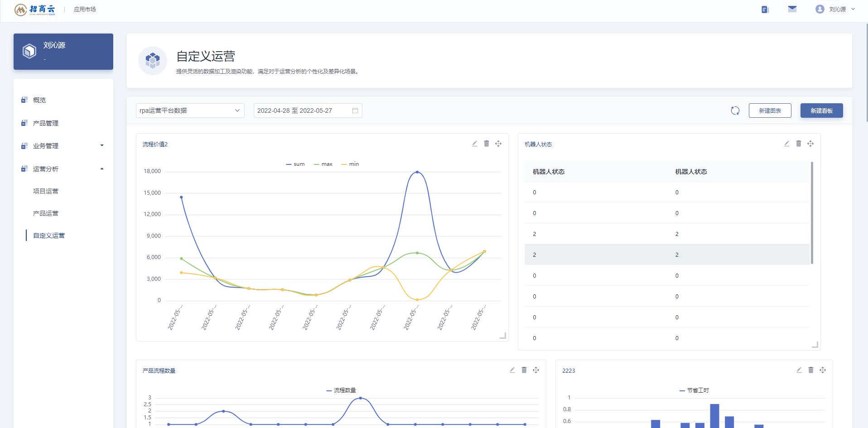Screen dimensions: 868x428
Task: Click the 新建看板 button
Action: click(822, 111)
